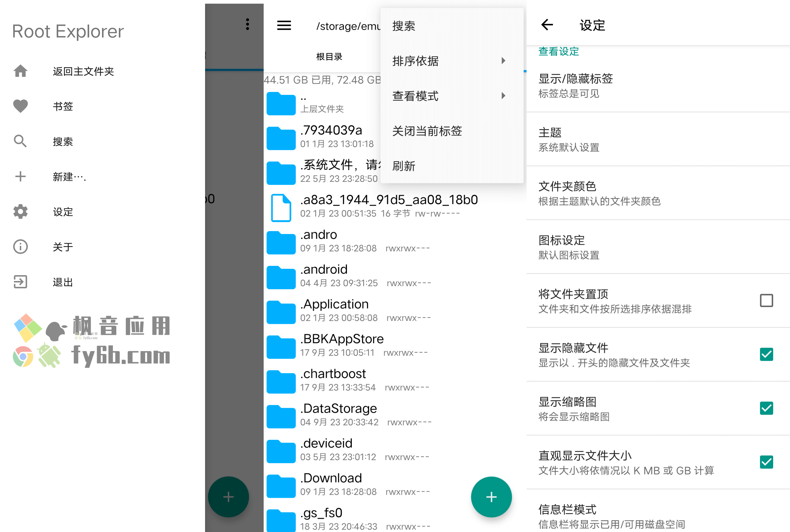Enable the 将文件夹置顶 checkbox

766,301
